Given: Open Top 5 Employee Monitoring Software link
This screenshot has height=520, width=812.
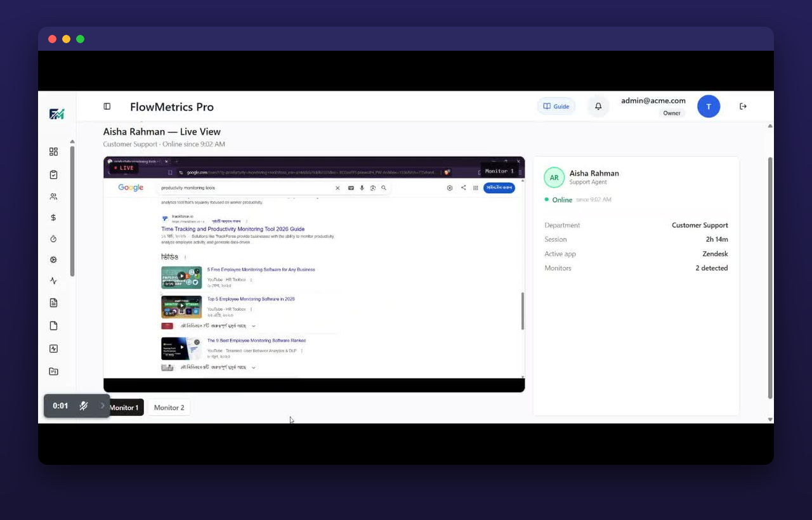Looking at the screenshot, I should tap(251, 299).
